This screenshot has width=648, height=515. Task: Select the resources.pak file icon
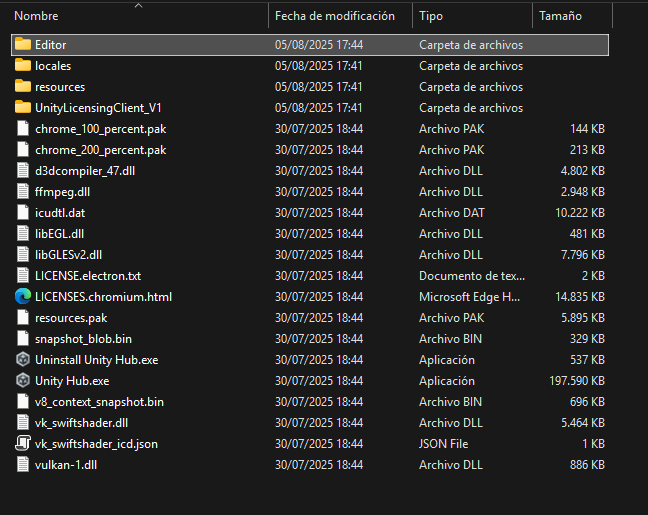[23, 318]
